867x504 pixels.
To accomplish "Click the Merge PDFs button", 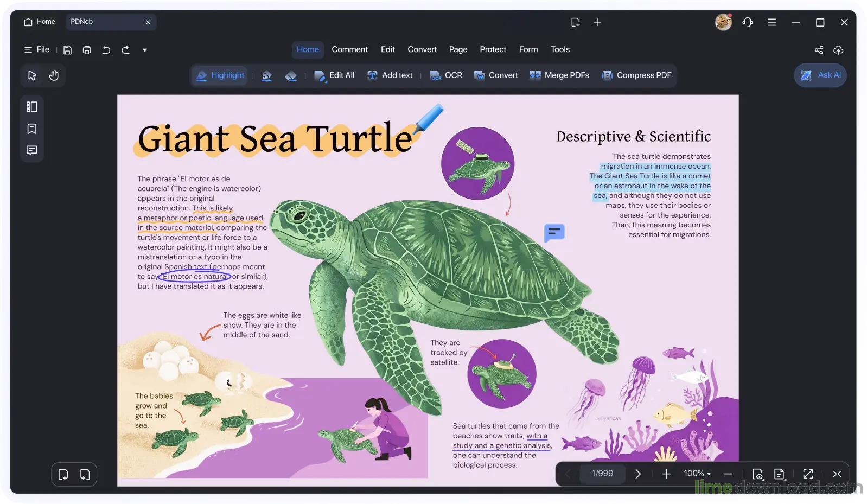I will (x=559, y=75).
